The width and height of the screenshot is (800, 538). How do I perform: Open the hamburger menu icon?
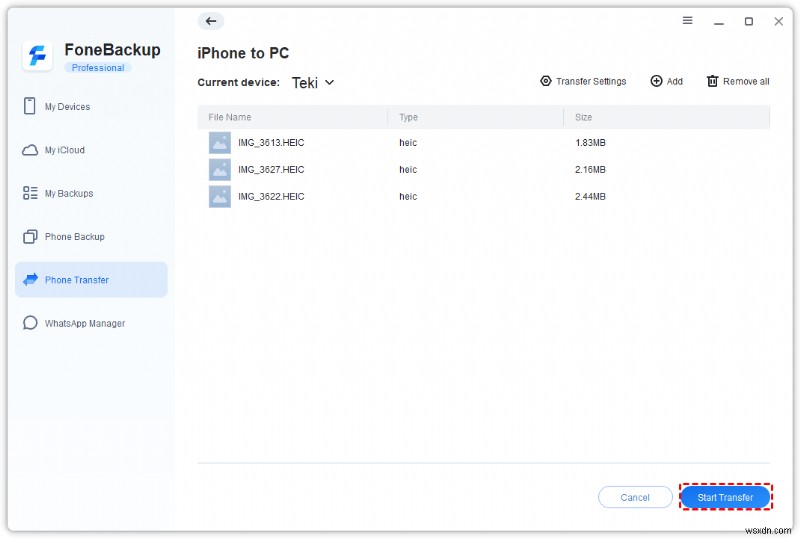687,20
